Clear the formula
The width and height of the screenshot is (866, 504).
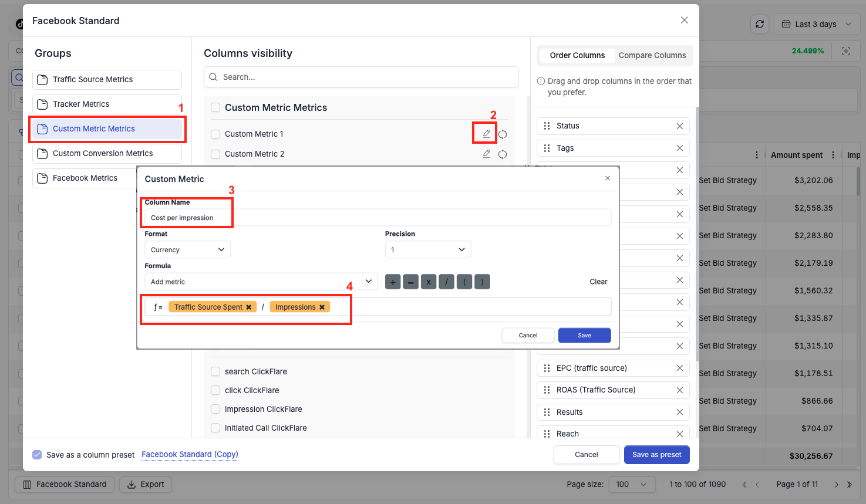pyautogui.click(x=598, y=282)
